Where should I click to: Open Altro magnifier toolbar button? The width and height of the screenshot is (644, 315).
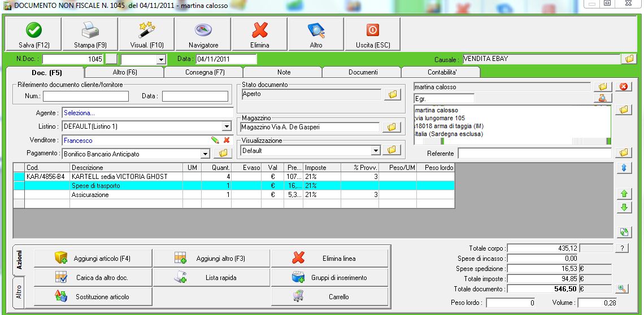click(x=316, y=34)
